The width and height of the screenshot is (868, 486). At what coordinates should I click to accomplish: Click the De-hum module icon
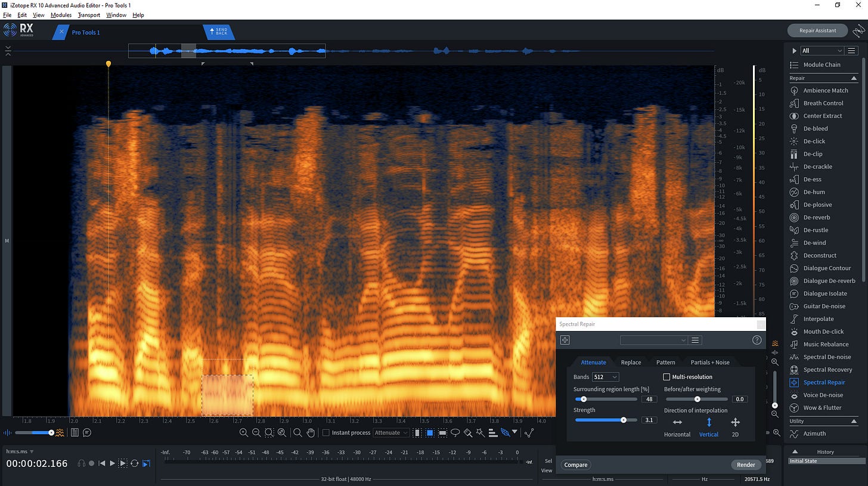pyautogui.click(x=794, y=192)
